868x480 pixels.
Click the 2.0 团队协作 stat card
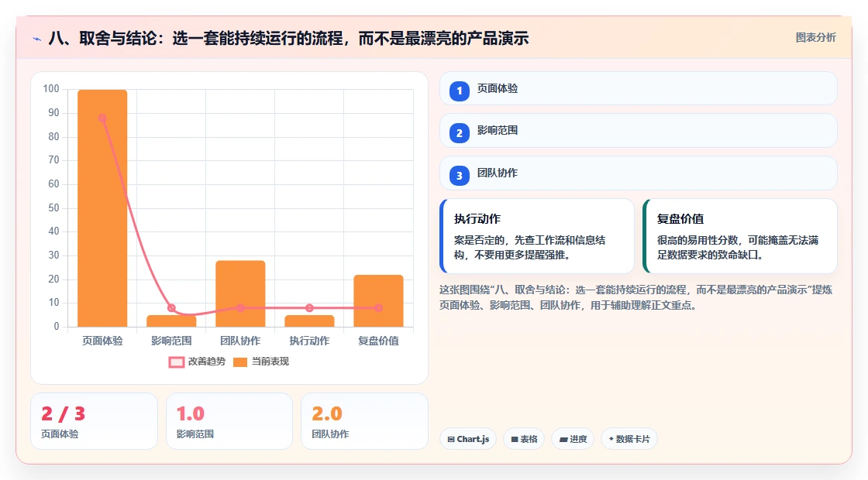365,421
